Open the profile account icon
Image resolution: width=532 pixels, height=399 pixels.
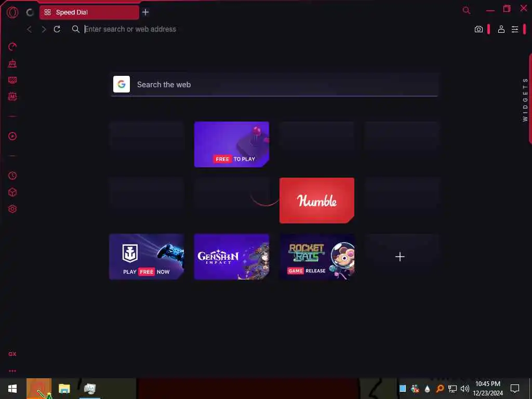pyautogui.click(x=501, y=29)
